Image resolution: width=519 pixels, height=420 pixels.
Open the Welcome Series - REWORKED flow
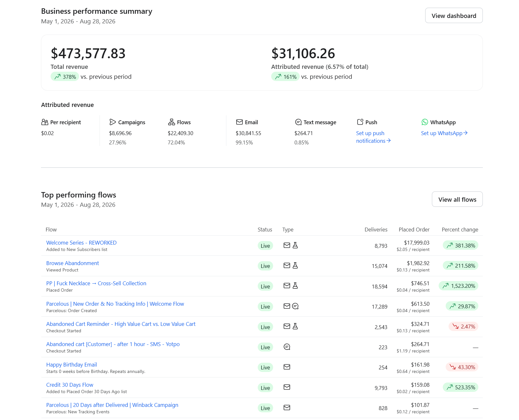pos(81,243)
